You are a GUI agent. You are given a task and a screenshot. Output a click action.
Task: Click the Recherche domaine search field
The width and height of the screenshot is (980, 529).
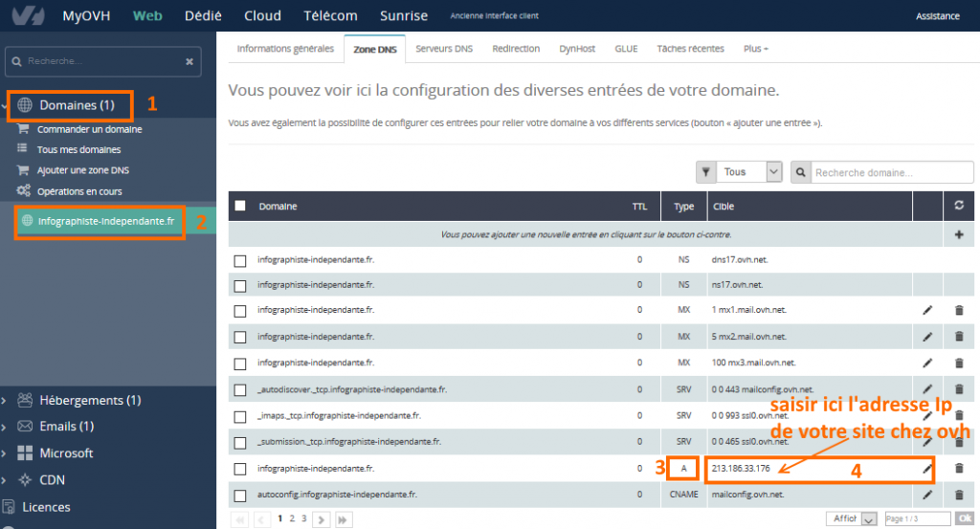tap(892, 172)
